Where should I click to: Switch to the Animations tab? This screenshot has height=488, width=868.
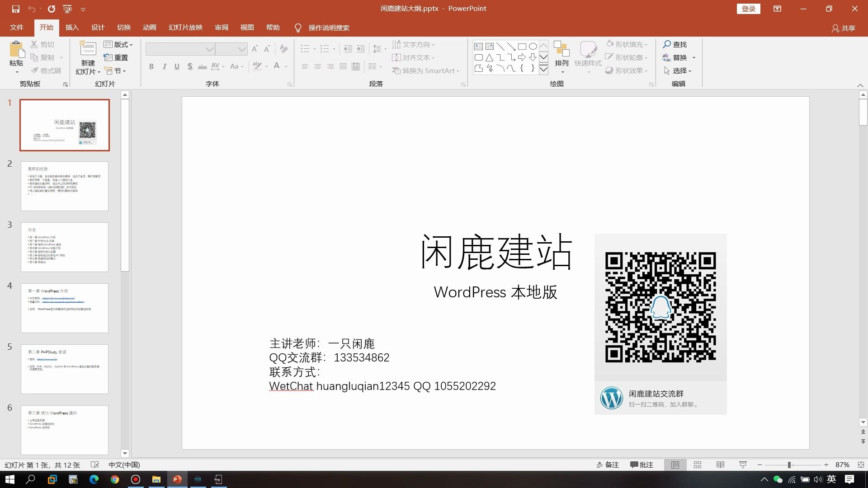coord(149,28)
